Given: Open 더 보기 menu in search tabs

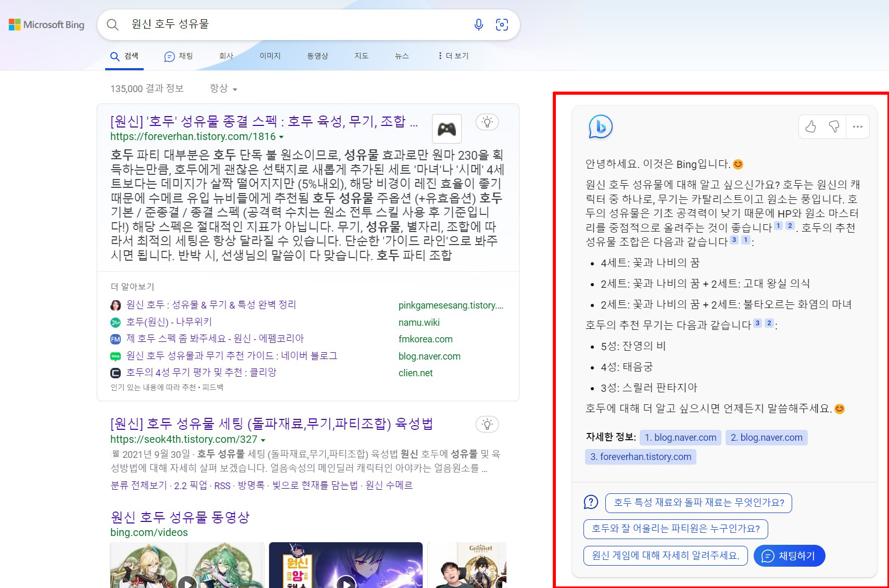Looking at the screenshot, I should click(453, 56).
